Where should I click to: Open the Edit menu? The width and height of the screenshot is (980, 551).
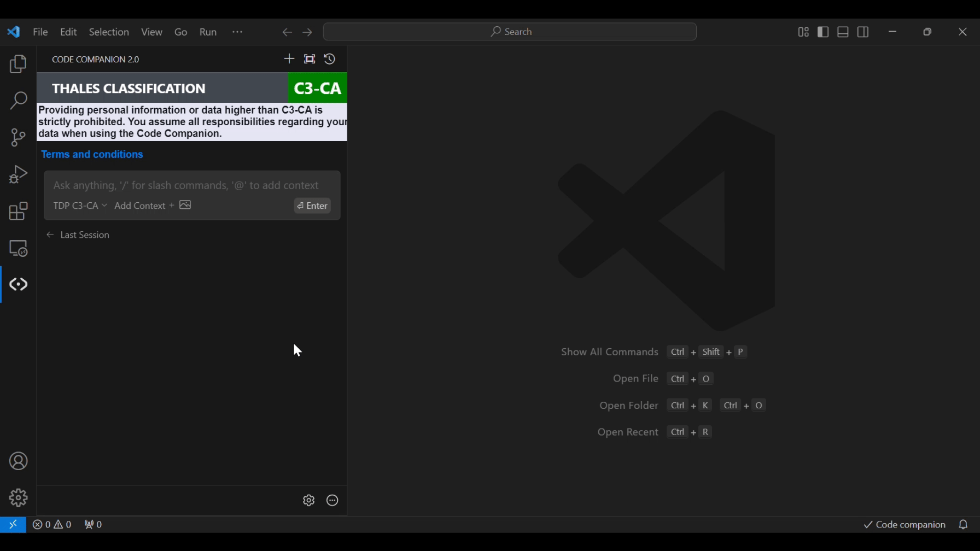(x=68, y=32)
